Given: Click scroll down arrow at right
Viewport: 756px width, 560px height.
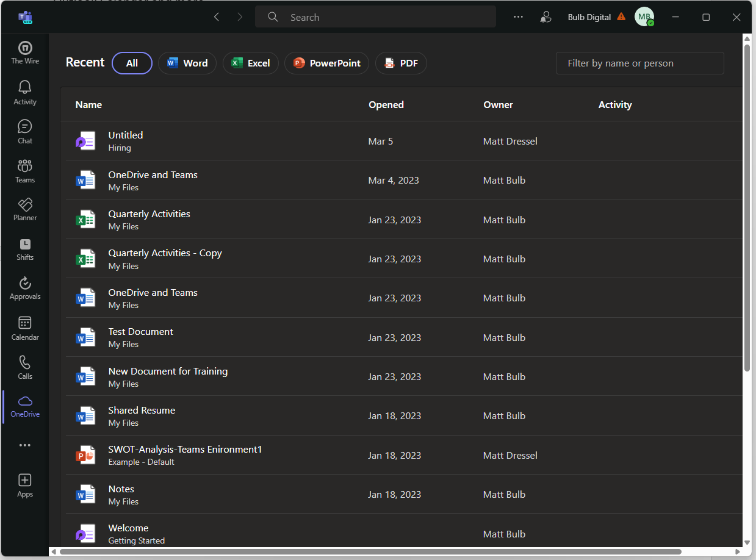Looking at the screenshot, I should 747,542.
